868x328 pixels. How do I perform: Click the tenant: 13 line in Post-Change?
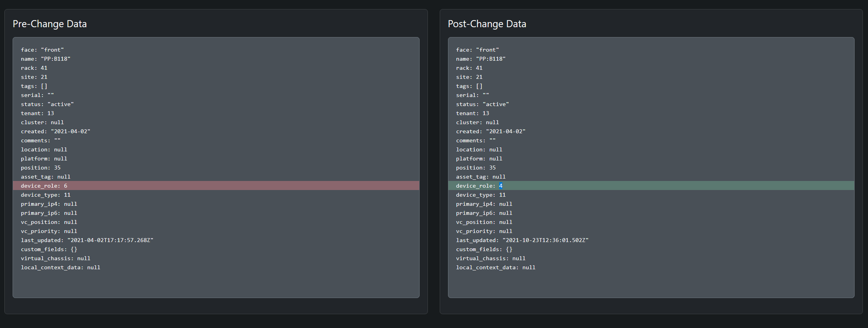click(x=472, y=113)
